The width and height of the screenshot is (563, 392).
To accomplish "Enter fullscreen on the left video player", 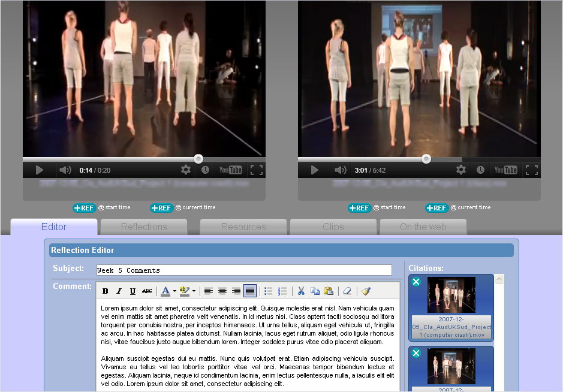I will (x=257, y=170).
